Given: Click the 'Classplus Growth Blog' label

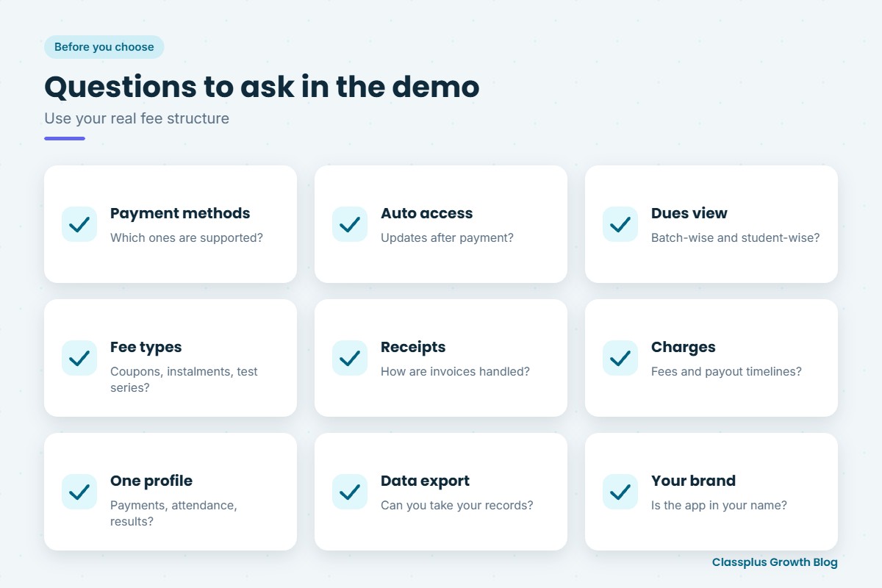Looking at the screenshot, I should pyautogui.click(x=775, y=562).
